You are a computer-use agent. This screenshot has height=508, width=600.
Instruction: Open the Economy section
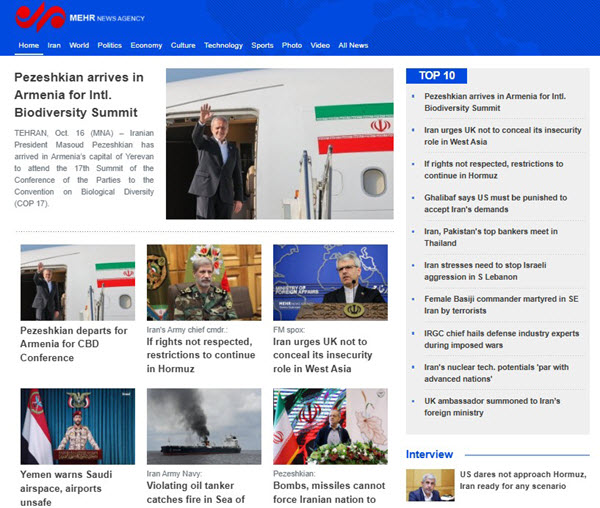tap(146, 45)
